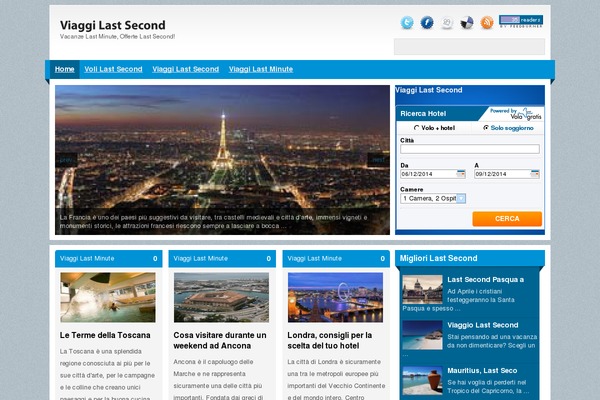Go to the Home menu item

(x=64, y=69)
